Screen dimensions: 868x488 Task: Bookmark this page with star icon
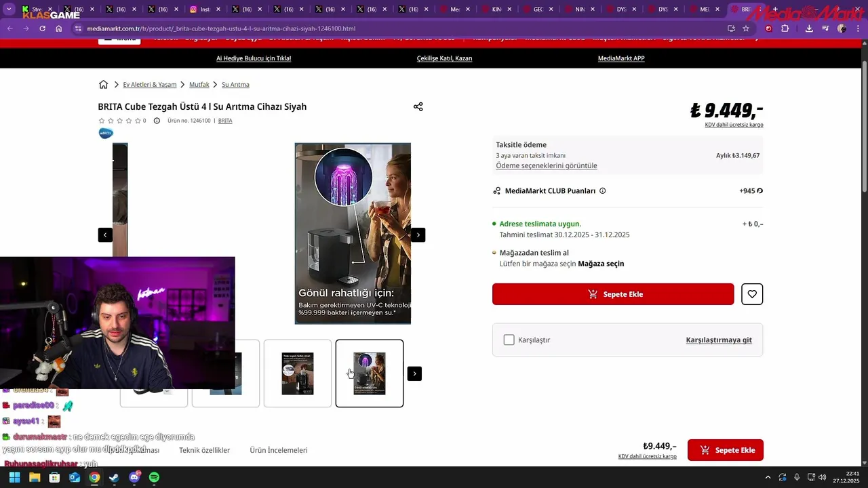[746, 28]
